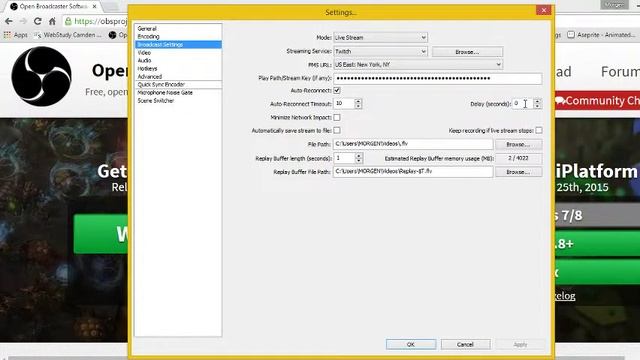Close the Open Broadcaster Software tab
Image resolution: width=640 pixels, height=360 pixels.
pos(95,7)
